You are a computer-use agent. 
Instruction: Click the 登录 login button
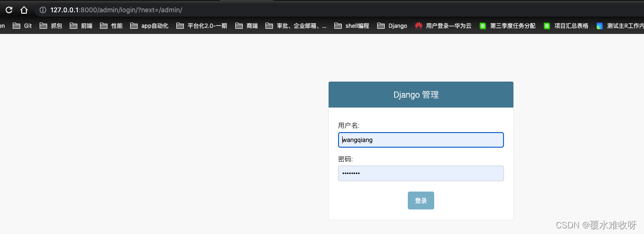point(421,201)
